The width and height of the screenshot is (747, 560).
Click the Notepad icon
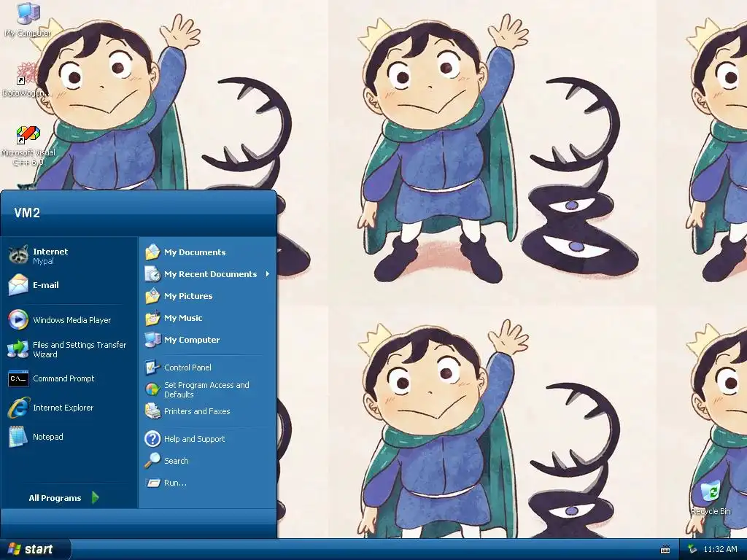[x=18, y=437]
